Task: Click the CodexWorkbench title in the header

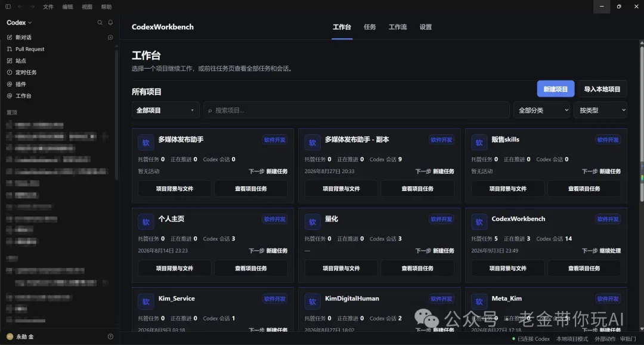Action: tap(163, 27)
